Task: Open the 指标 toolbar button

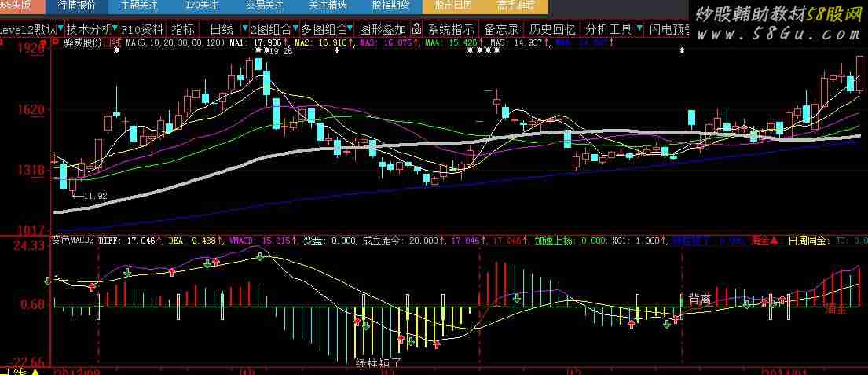Action: point(183,29)
